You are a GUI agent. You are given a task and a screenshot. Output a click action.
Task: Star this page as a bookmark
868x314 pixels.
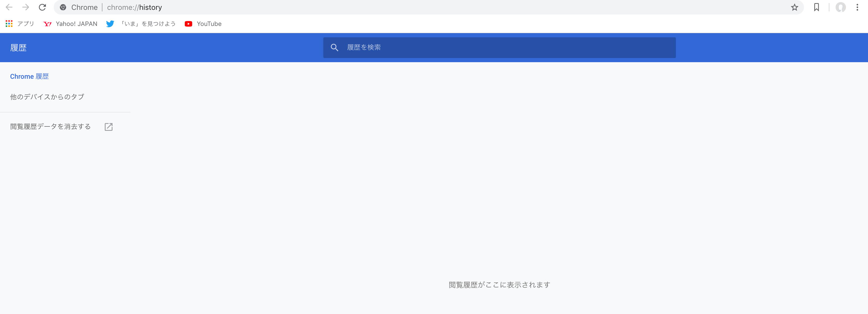[794, 8]
